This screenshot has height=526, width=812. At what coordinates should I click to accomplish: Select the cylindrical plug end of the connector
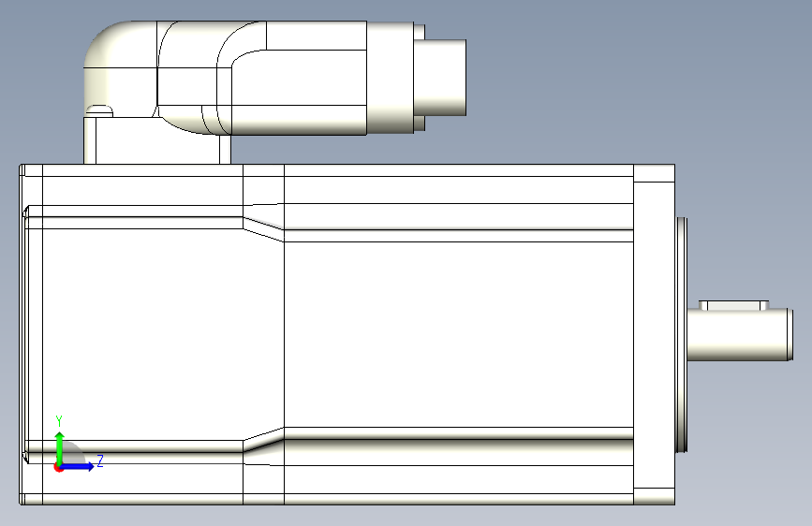coord(440,77)
